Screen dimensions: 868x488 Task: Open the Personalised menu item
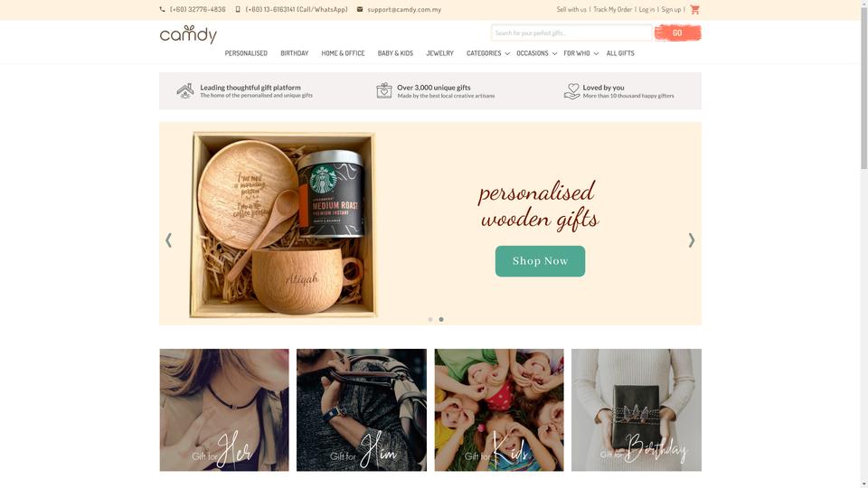point(246,53)
